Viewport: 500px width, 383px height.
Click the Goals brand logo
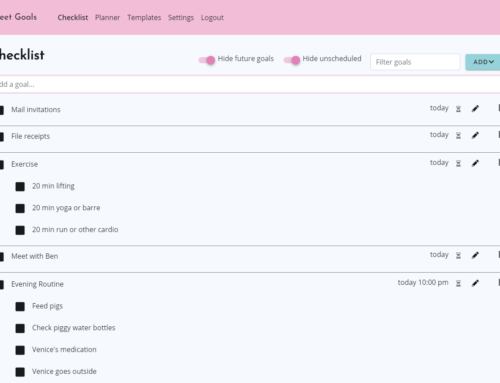[x=18, y=17]
